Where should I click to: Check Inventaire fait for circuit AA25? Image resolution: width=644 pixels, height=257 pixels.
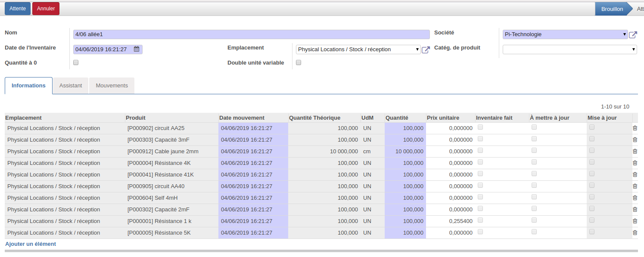(480, 127)
